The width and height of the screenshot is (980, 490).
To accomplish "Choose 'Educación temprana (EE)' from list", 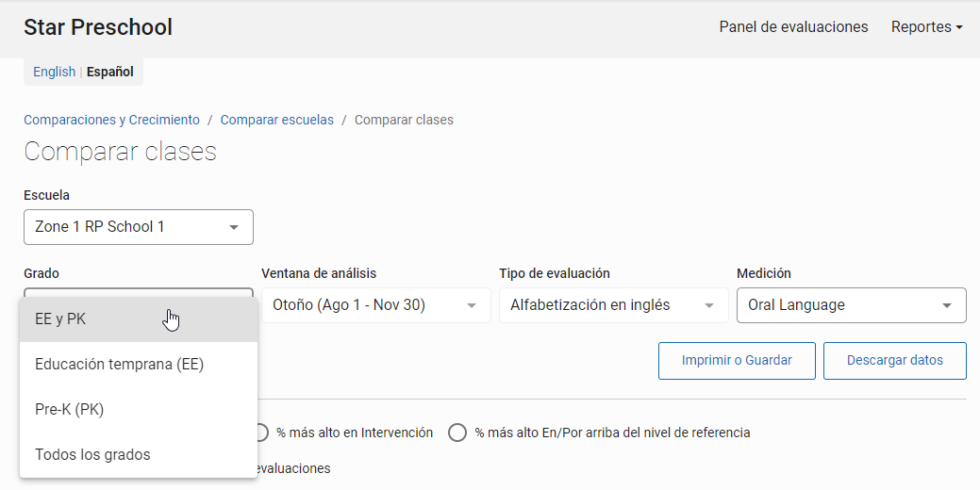I will 139,365.
